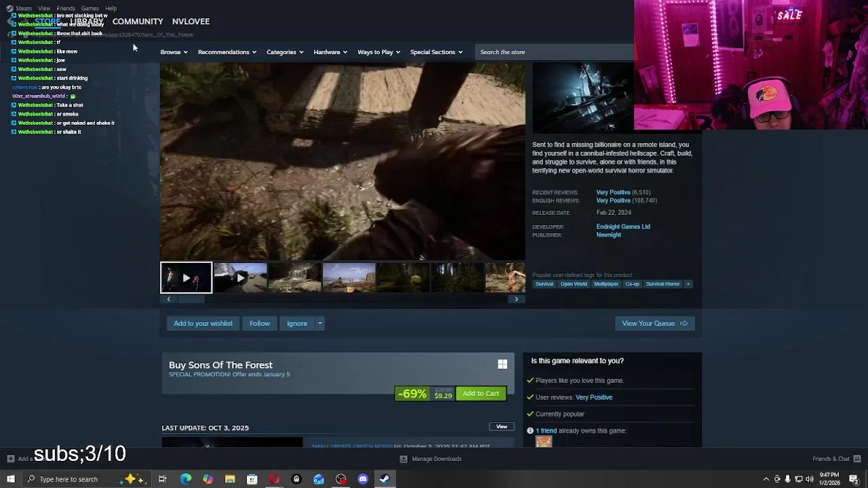The image size is (868, 488).
Task: Open Microsoft Store from the taskbar
Action: tap(252, 479)
